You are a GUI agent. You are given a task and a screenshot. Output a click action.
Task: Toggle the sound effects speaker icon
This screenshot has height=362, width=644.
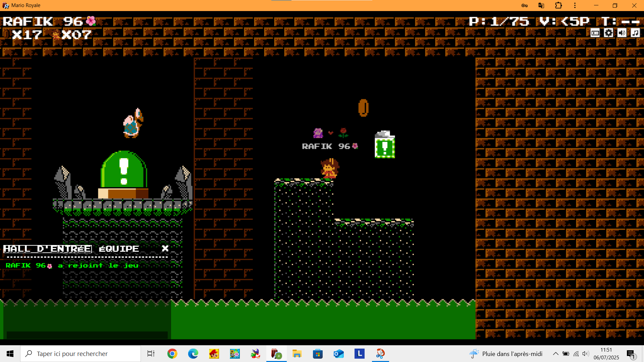coord(622,33)
